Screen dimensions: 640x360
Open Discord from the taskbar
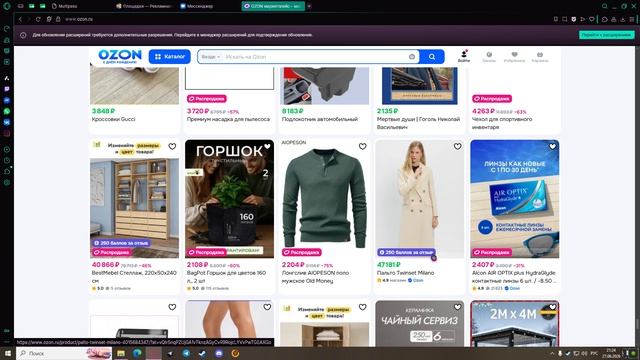[x=219, y=353]
